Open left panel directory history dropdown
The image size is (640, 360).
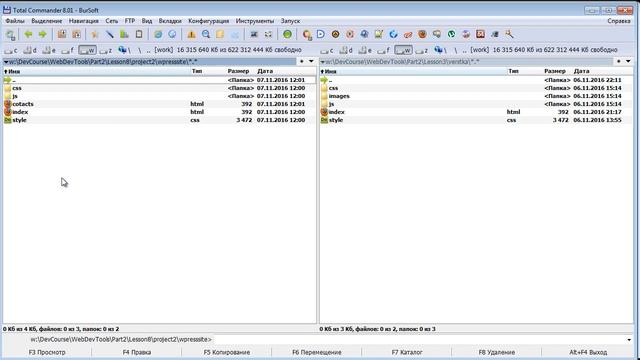pyautogui.click(x=311, y=61)
